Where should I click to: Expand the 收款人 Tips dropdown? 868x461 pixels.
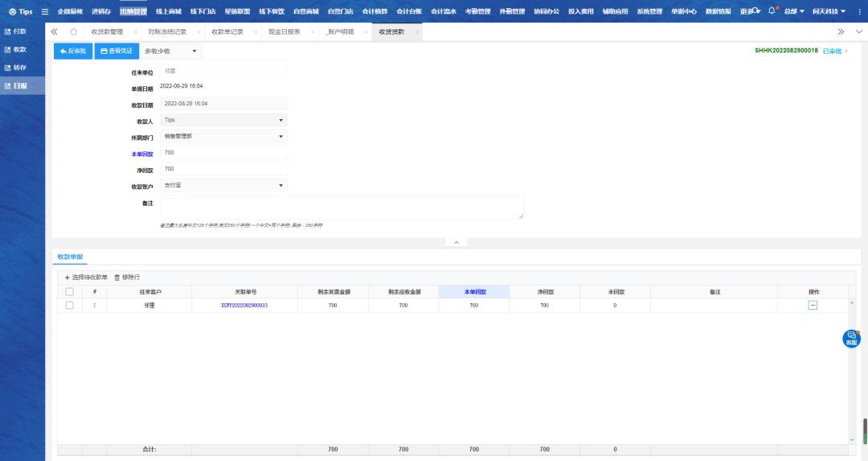pyautogui.click(x=223, y=120)
